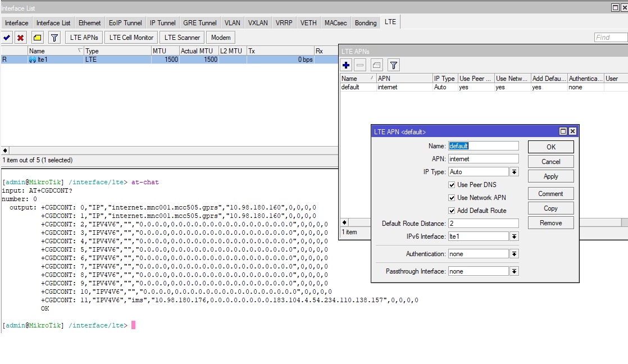Screen dimensions: 628x364
Task: Disable the Use Network APN checkbox
Action: 452,197
